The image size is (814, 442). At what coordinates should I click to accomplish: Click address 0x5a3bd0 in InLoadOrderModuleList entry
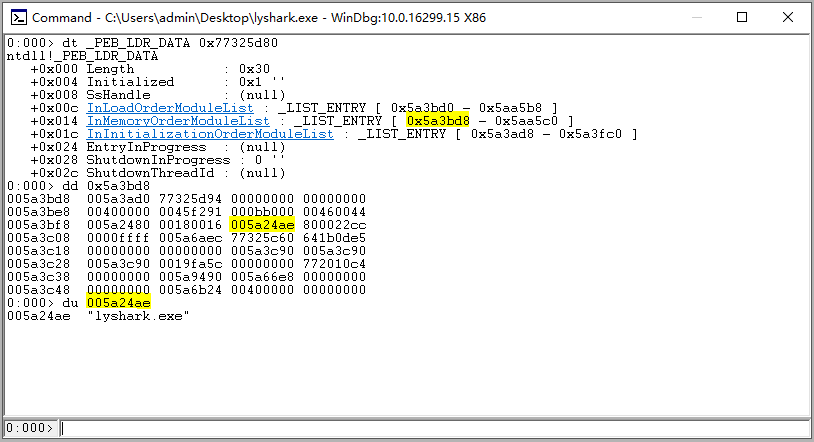click(x=422, y=108)
